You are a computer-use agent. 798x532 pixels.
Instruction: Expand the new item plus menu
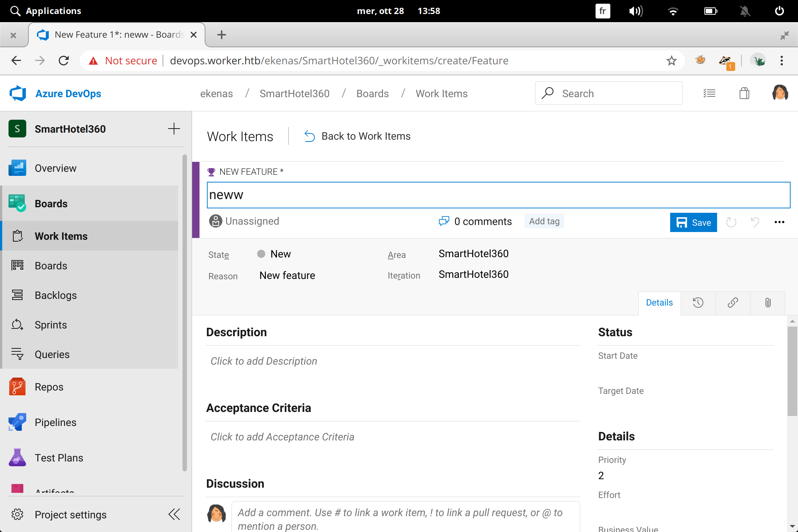[174, 129]
